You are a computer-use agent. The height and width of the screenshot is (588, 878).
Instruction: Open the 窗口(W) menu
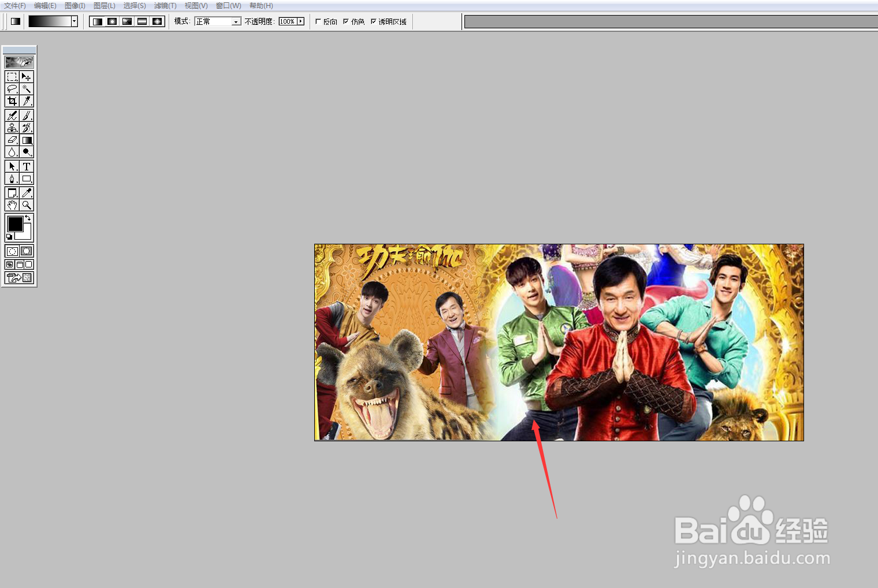(228, 6)
